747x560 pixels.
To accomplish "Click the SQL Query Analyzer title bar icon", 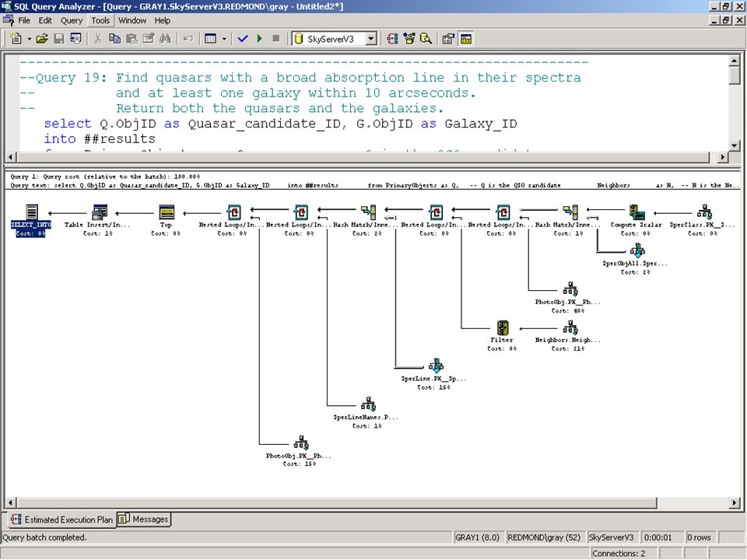I will pyautogui.click(x=7, y=6).
